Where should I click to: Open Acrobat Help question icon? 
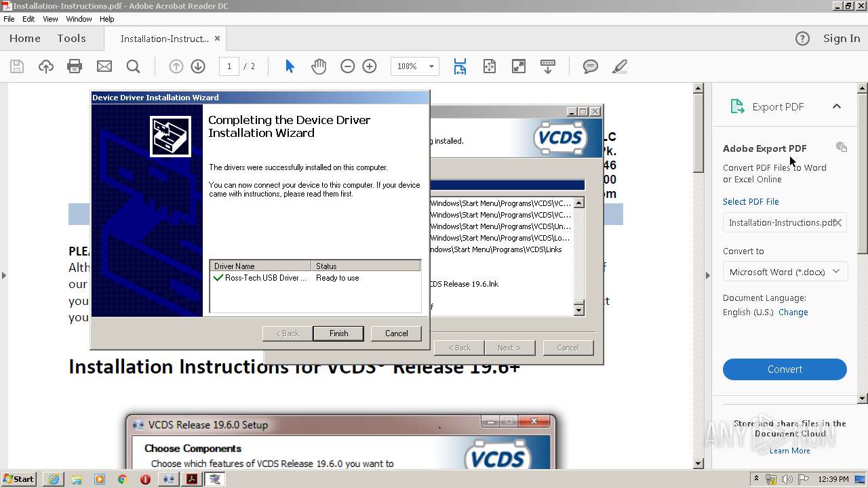802,39
